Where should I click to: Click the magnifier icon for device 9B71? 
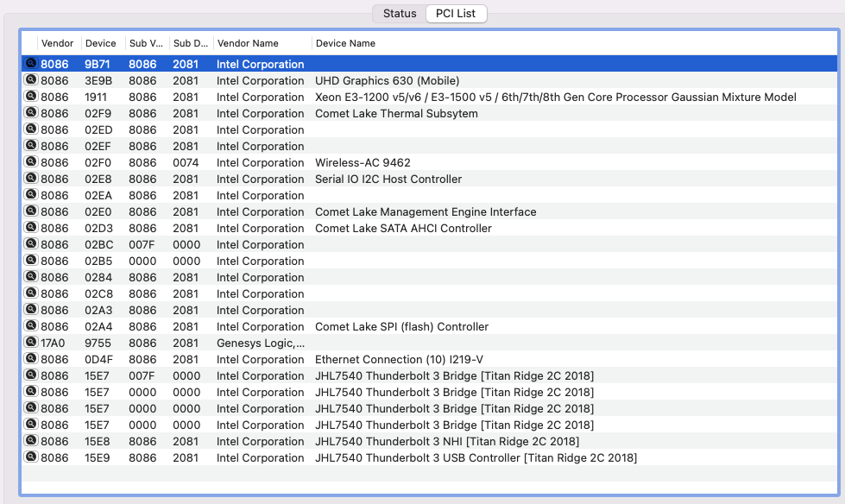31,64
